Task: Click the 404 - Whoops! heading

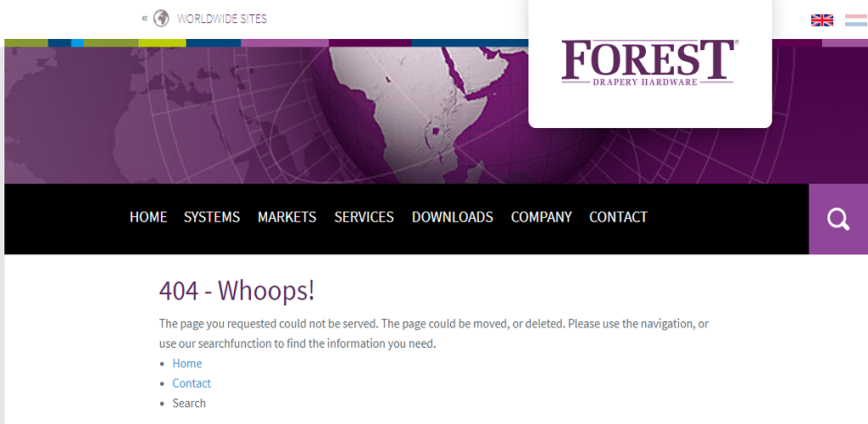Action: point(237,291)
